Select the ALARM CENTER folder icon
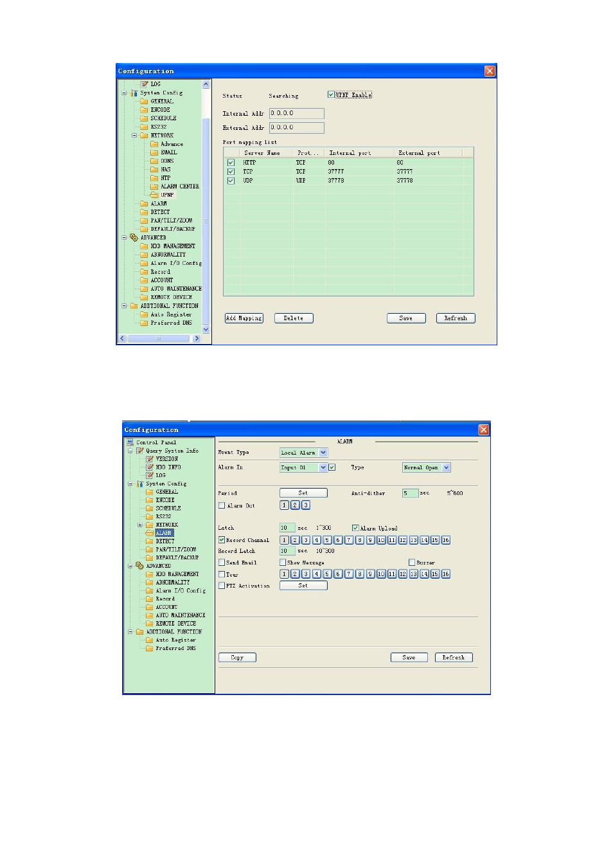This screenshot has width=613, height=868. point(154,186)
